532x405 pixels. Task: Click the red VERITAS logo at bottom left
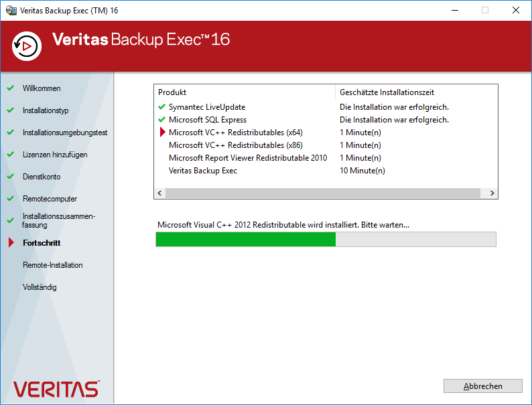[56, 389]
